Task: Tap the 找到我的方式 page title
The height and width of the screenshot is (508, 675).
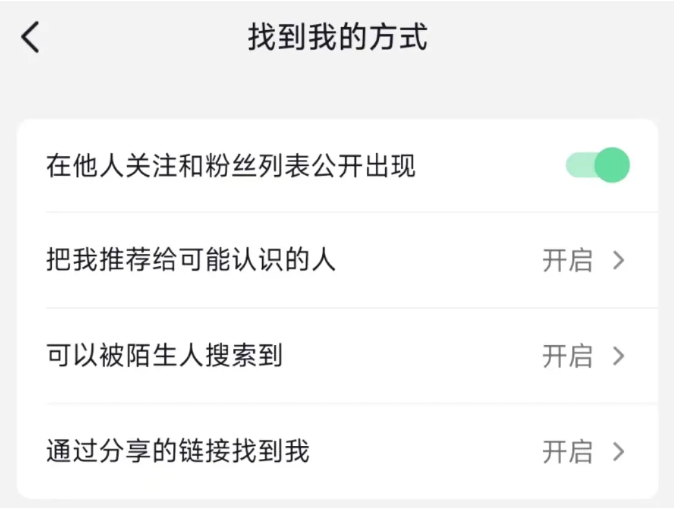Action: tap(337, 38)
